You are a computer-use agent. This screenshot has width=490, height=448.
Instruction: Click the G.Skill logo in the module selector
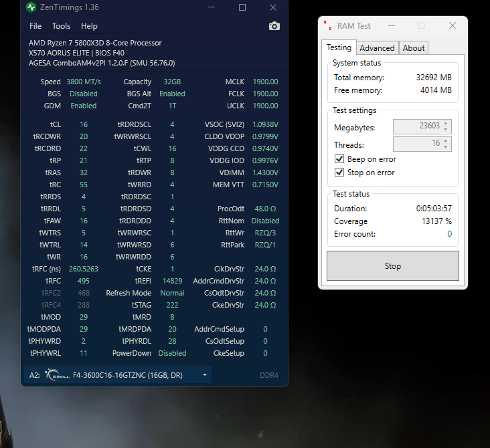pos(56,374)
